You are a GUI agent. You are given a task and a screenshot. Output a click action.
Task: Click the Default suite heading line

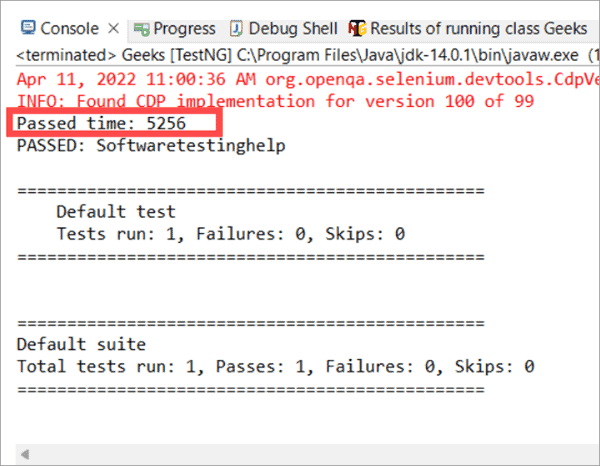(x=81, y=344)
